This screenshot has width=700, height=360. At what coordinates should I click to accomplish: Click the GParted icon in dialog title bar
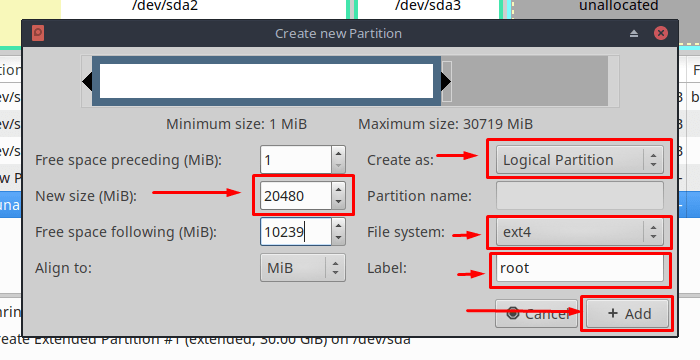tap(38, 33)
